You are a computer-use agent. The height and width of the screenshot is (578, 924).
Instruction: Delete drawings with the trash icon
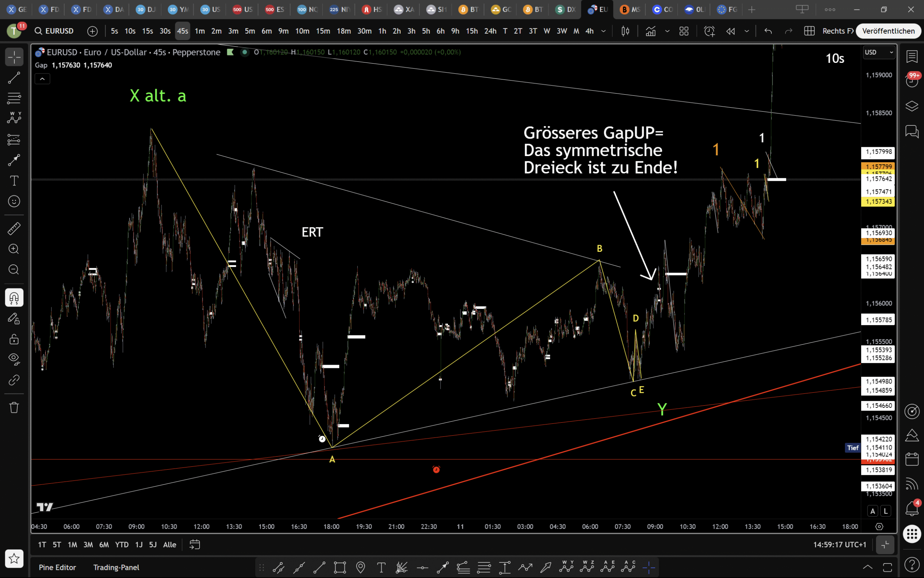14,408
